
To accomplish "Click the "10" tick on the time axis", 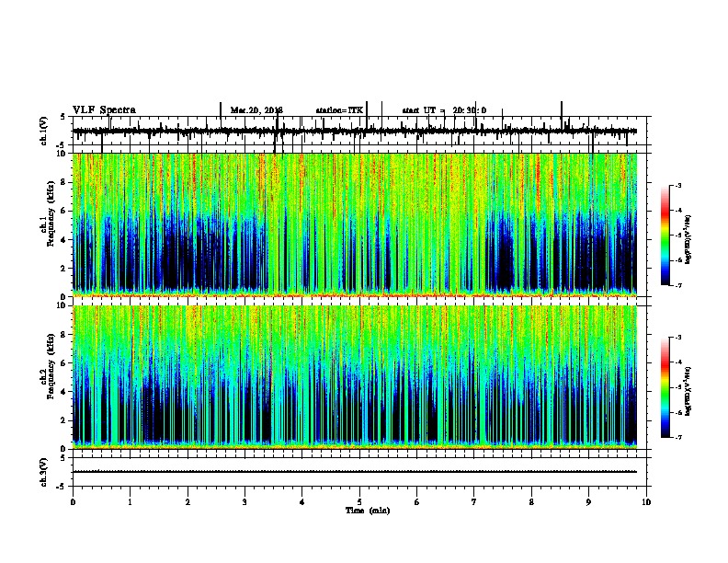I will coord(646,502).
